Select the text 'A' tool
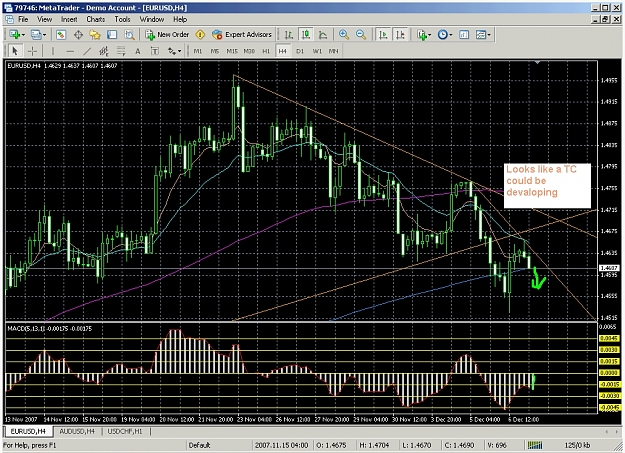Viewport: 625px width, 453px height. 138,51
